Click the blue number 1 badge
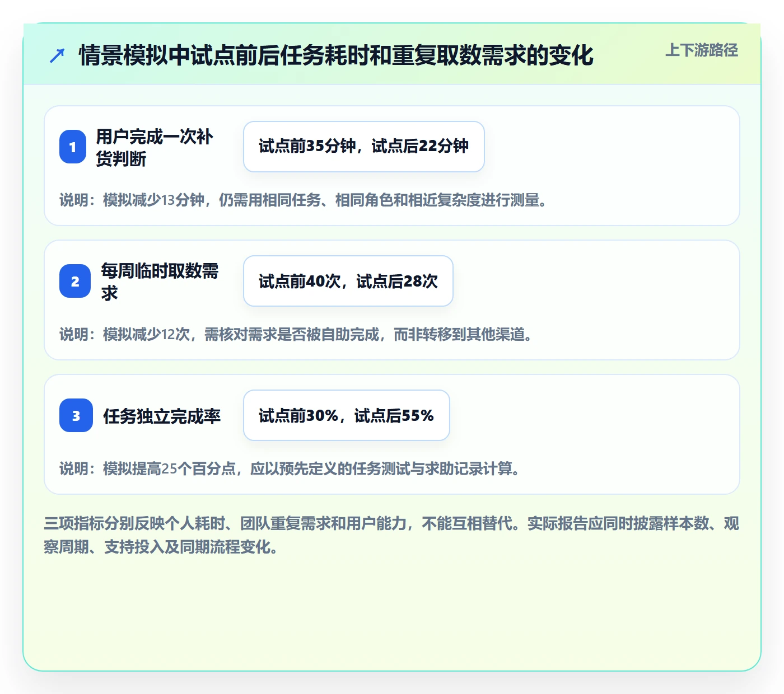This screenshot has height=694, width=784. [73, 147]
